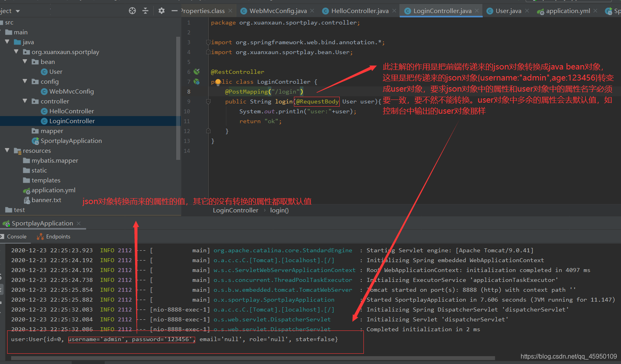The height and width of the screenshot is (364, 621).
Task: Click the @RequestBody annotation in code
Action: (317, 101)
